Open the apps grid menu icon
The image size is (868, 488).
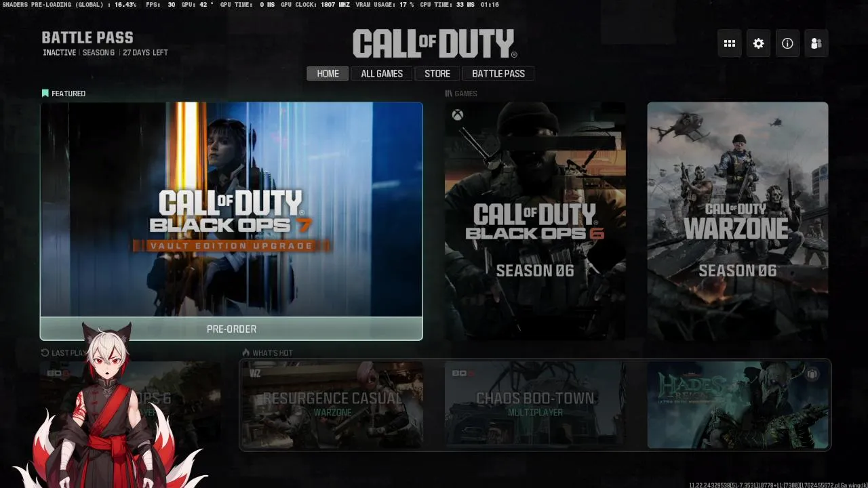tap(730, 43)
